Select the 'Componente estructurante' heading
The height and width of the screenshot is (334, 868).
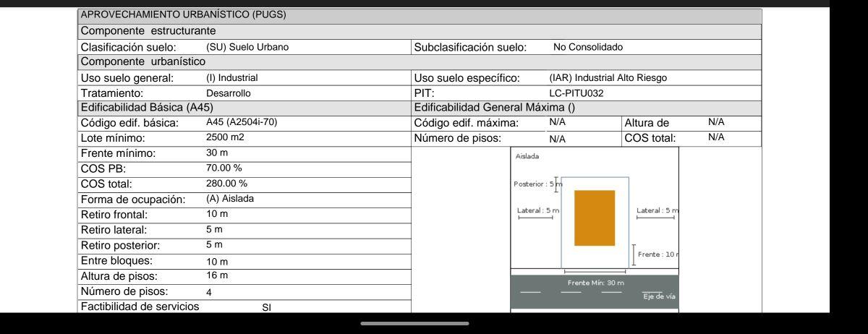148,31
